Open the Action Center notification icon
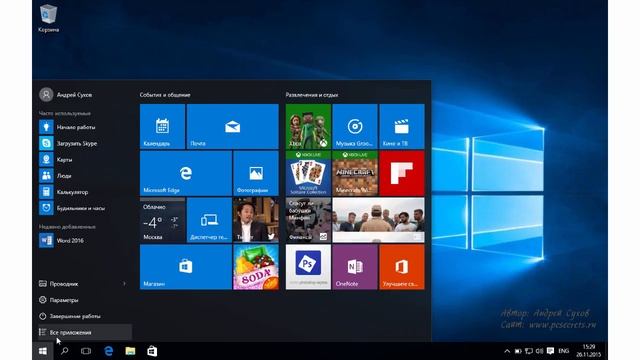Screen dimensions: 640x360 click(x=550, y=351)
